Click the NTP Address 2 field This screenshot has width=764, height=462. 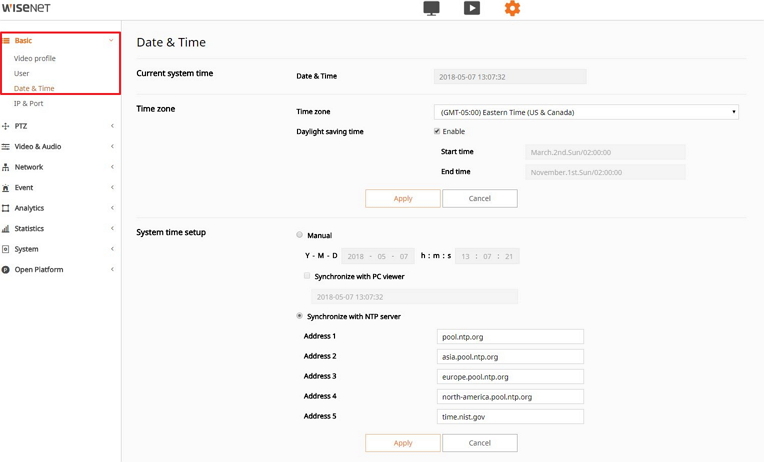click(510, 357)
